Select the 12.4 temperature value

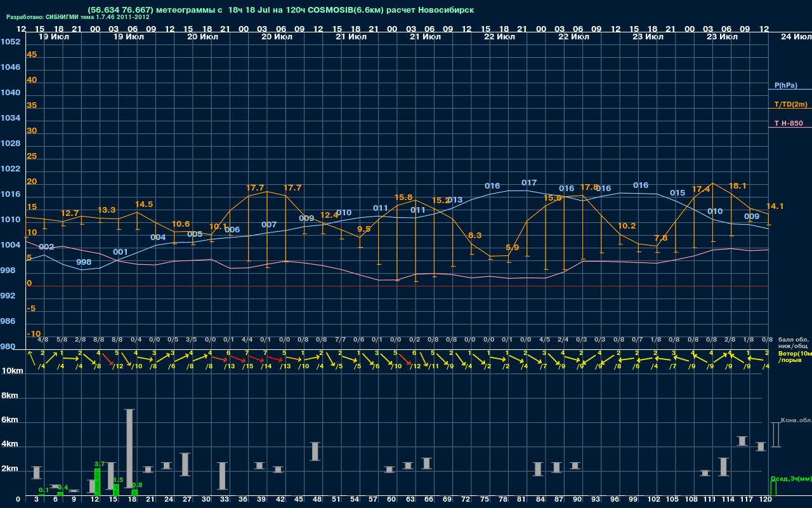click(329, 215)
